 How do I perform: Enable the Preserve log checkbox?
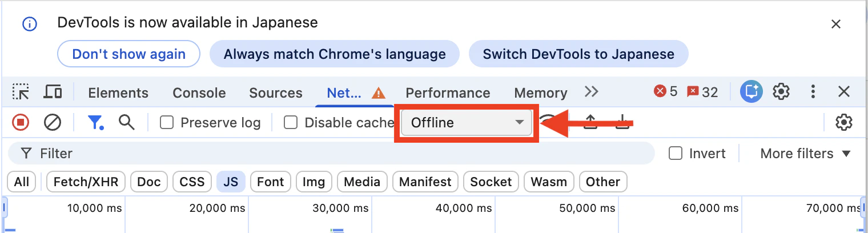click(167, 122)
